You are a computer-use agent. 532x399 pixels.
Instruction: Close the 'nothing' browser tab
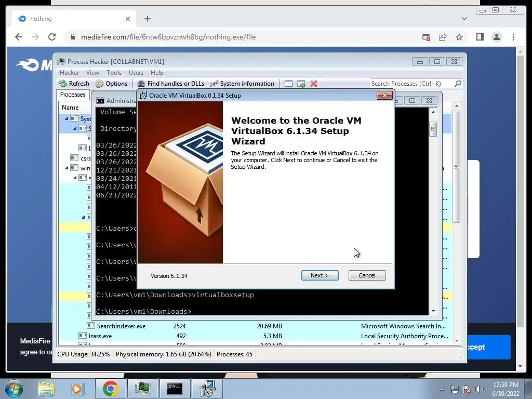point(128,19)
